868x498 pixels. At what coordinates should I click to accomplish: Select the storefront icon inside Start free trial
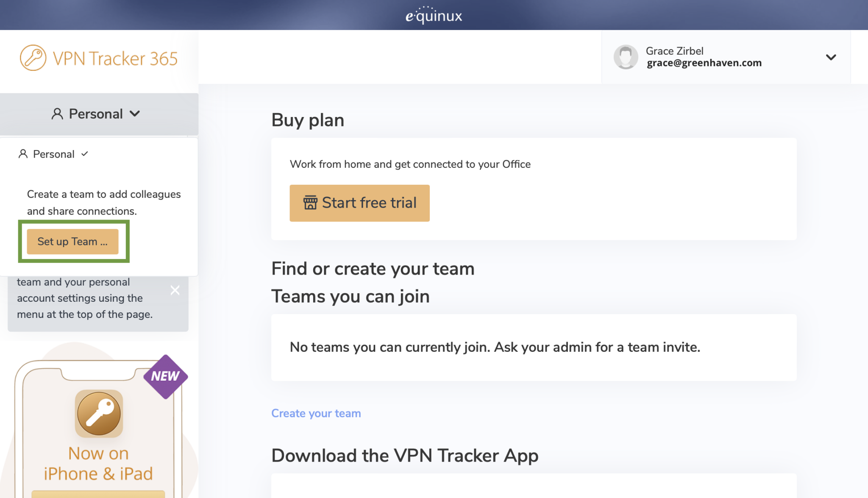pos(311,203)
